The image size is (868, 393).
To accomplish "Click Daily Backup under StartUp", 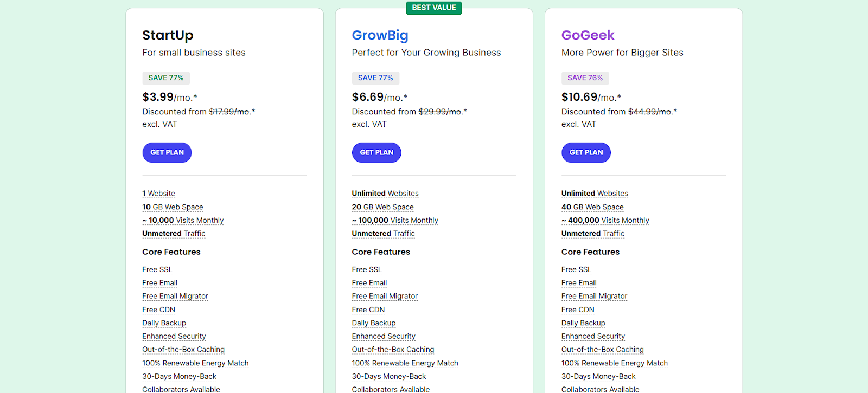I will pyautogui.click(x=164, y=323).
